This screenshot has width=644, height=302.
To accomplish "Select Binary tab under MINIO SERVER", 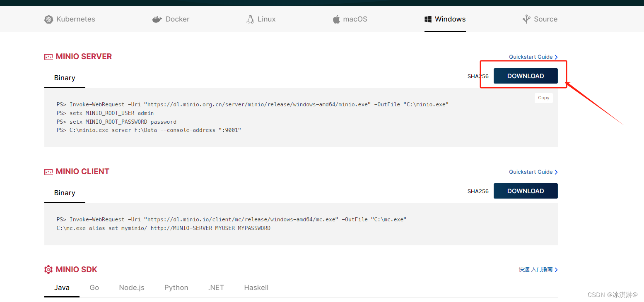I will (65, 78).
